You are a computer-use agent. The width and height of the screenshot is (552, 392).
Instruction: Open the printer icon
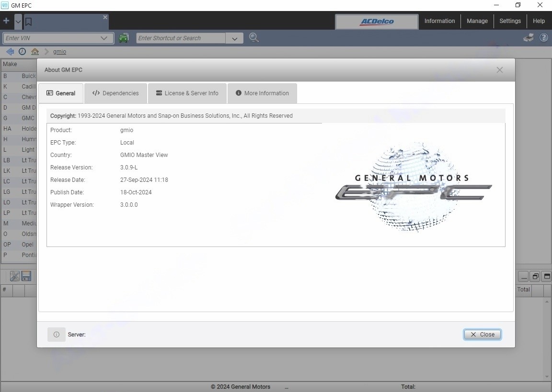pyautogui.click(x=528, y=37)
